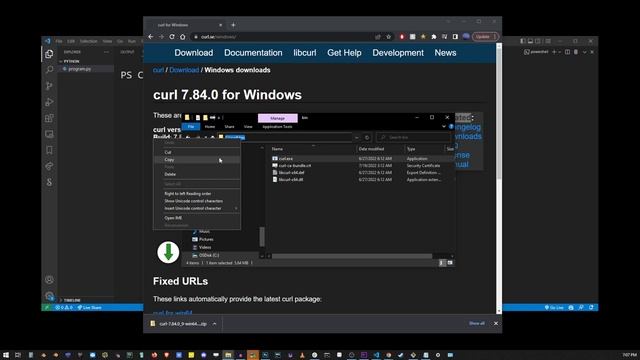This screenshot has height=360, width=640.
Task: Choose Delete in the context menu
Action: [x=196, y=174]
